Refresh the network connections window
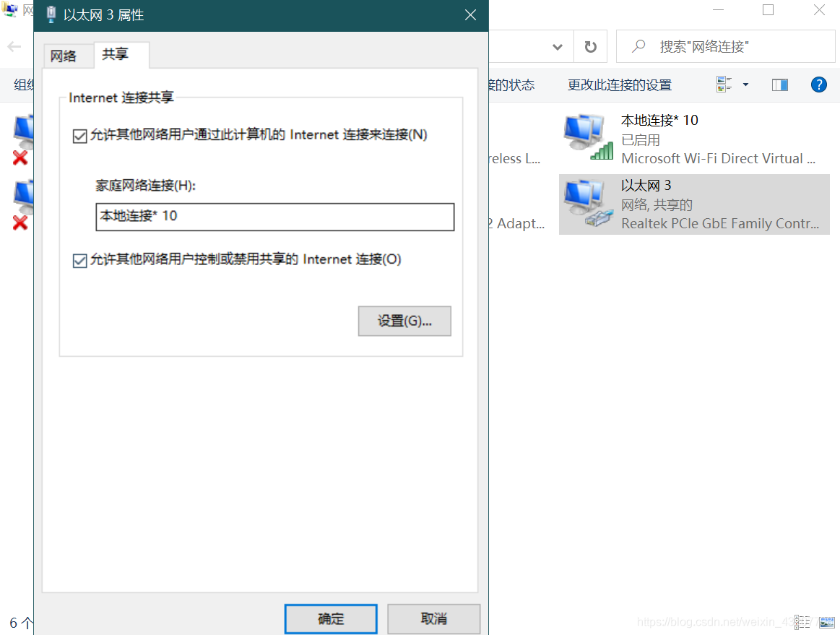Viewport: 840px width, 635px height. click(590, 47)
